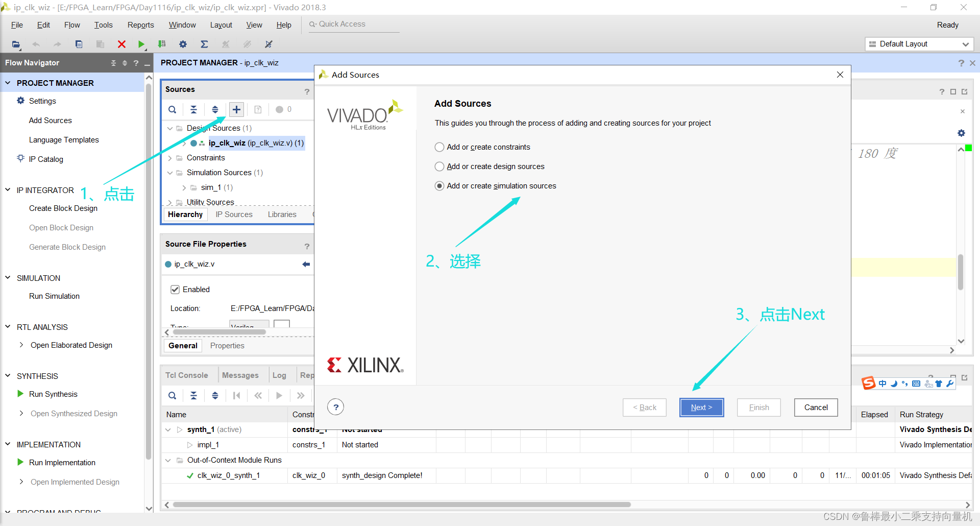980x526 pixels.
Task: Click Design Runs horizontal scrollbar
Action: pyautogui.click(x=401, y=505)
